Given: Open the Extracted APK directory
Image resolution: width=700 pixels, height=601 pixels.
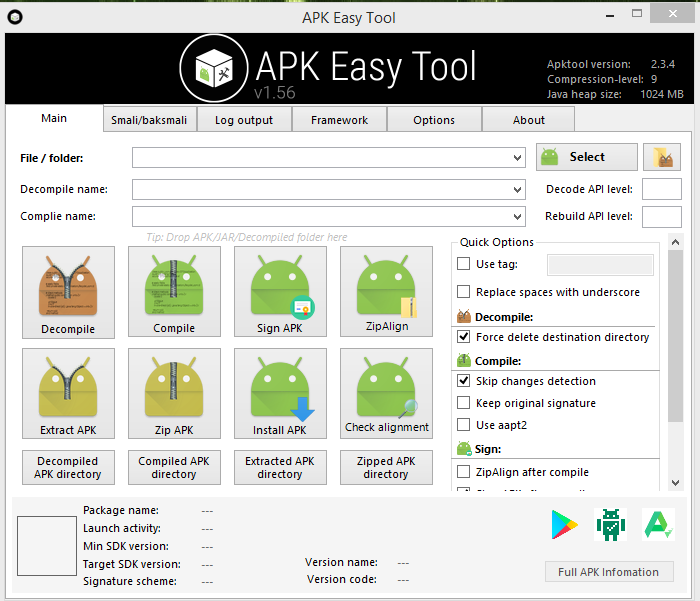Looking at the screenshot, I should pos(280,467).
